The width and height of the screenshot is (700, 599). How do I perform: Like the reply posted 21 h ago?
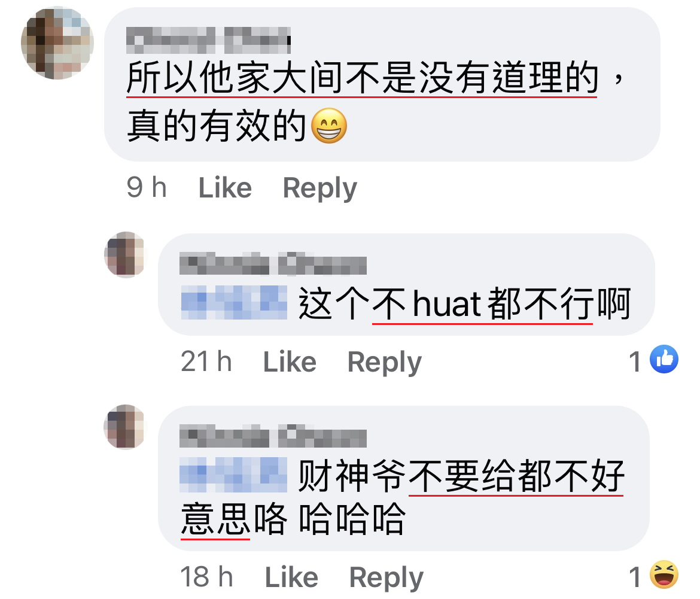click(290, 361)
